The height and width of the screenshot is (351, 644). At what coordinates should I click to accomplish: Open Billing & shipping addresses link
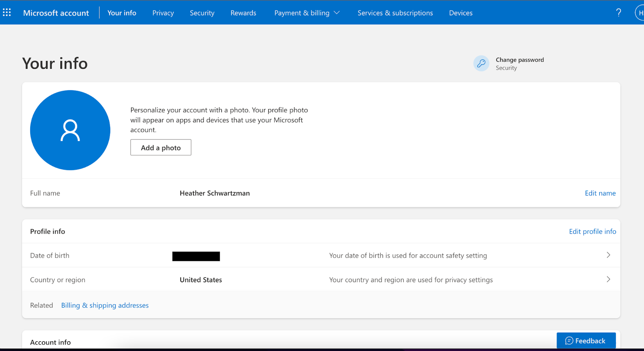[x=105, y=305]
